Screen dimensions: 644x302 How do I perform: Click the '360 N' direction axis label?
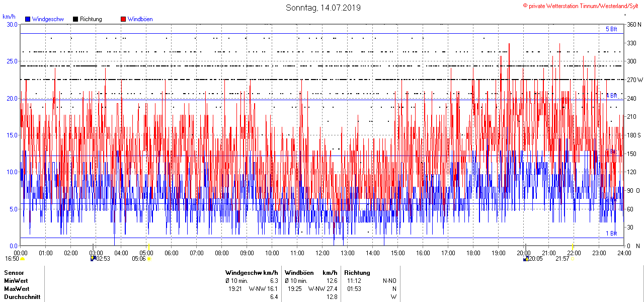[633, 25]
